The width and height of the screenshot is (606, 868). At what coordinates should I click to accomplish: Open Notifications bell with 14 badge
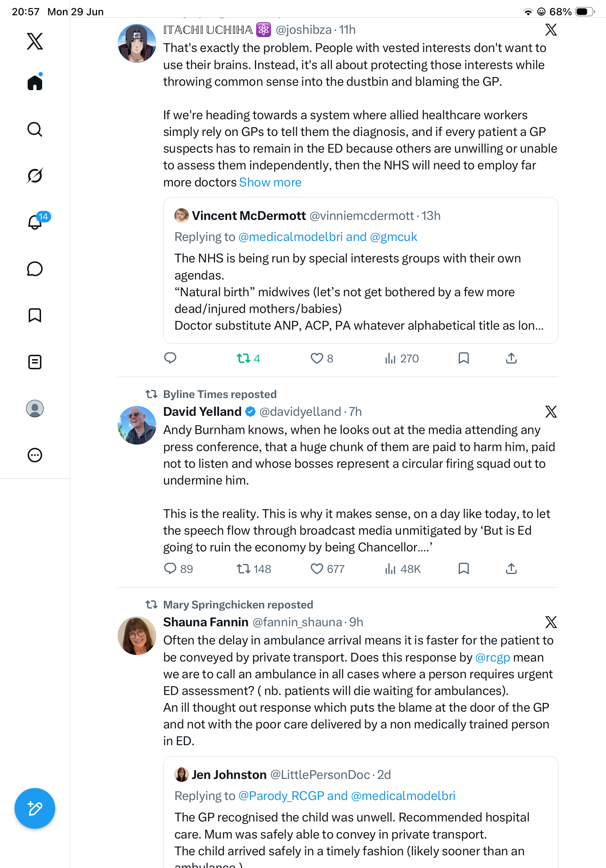click(35, 221)
